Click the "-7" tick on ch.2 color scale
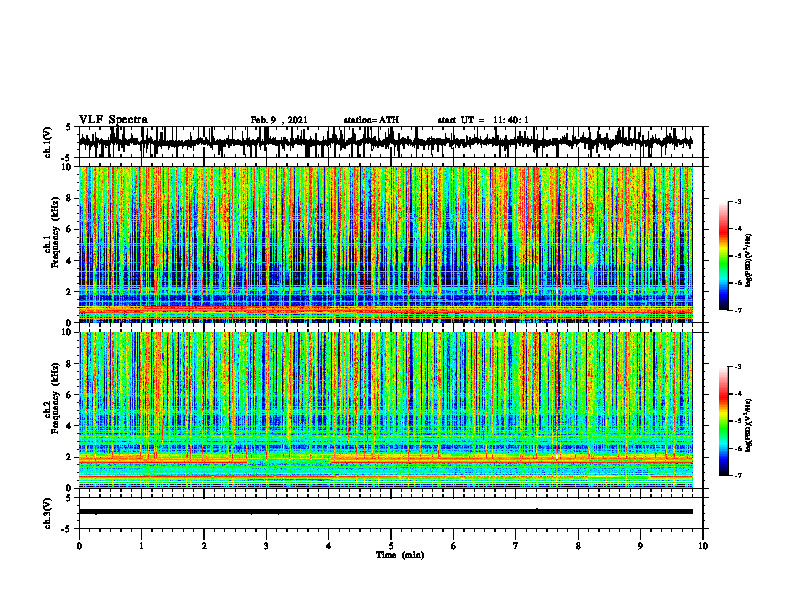The height and width of the screenshot is (612, 792). coord(738,475)
